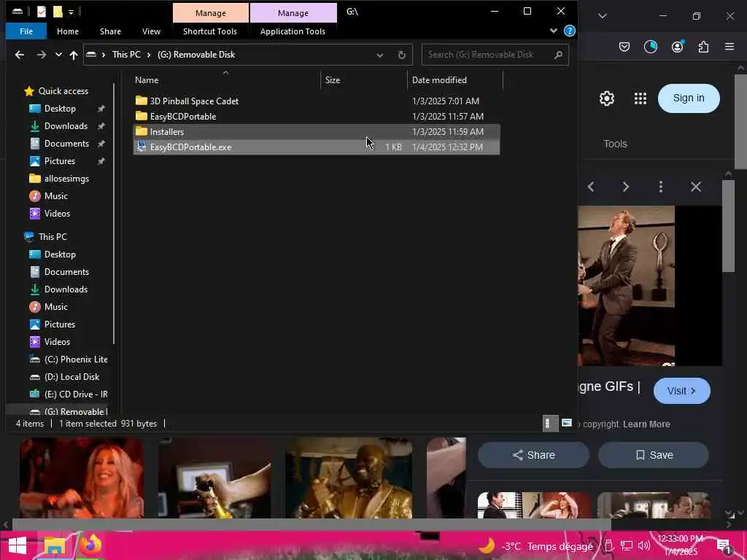
Task: Open the allosesimgs folder in sidebar
Action: point(66,179)
